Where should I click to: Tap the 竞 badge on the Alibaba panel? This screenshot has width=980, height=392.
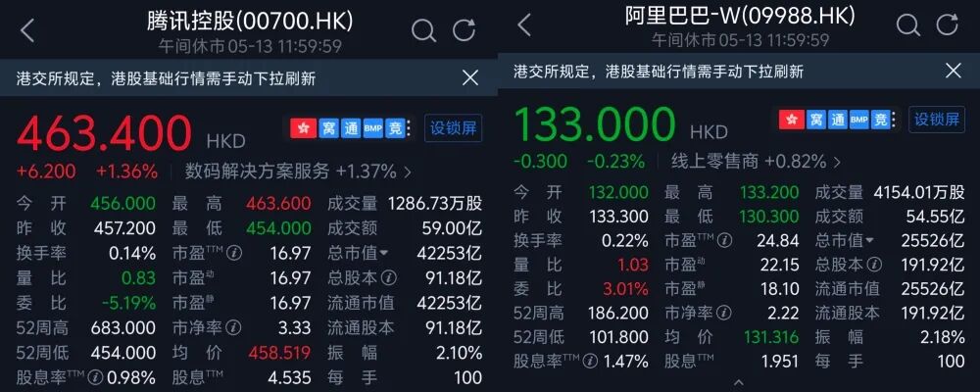pos(881,119)
